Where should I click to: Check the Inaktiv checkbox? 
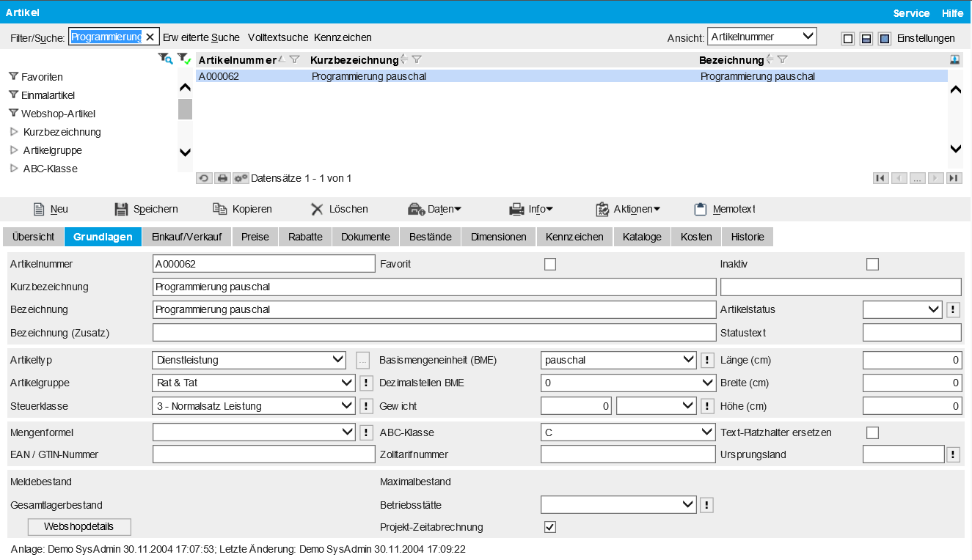(x=872, y=264)
